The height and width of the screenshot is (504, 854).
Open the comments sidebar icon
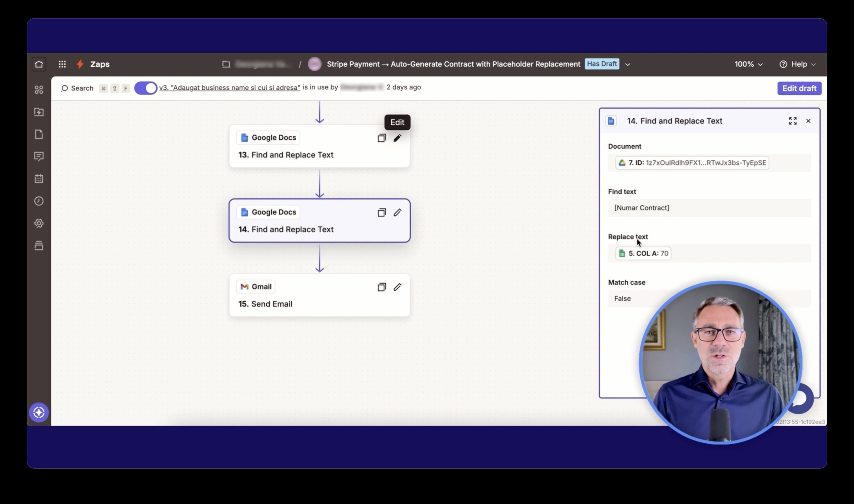tap(39, 156)
